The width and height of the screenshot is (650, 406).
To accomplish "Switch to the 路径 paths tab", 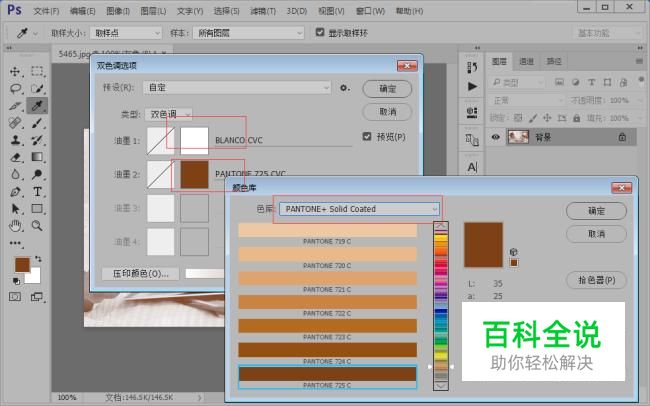I will click(x=554, y=61).
